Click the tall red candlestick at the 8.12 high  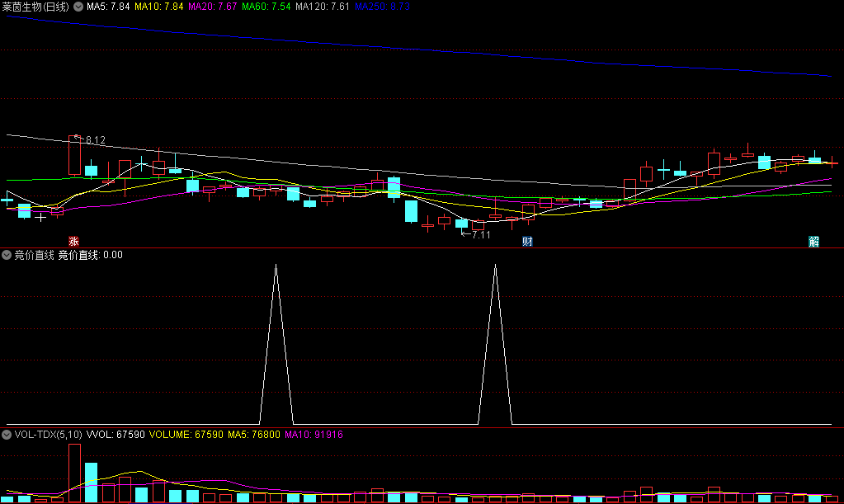click(75, 155)
